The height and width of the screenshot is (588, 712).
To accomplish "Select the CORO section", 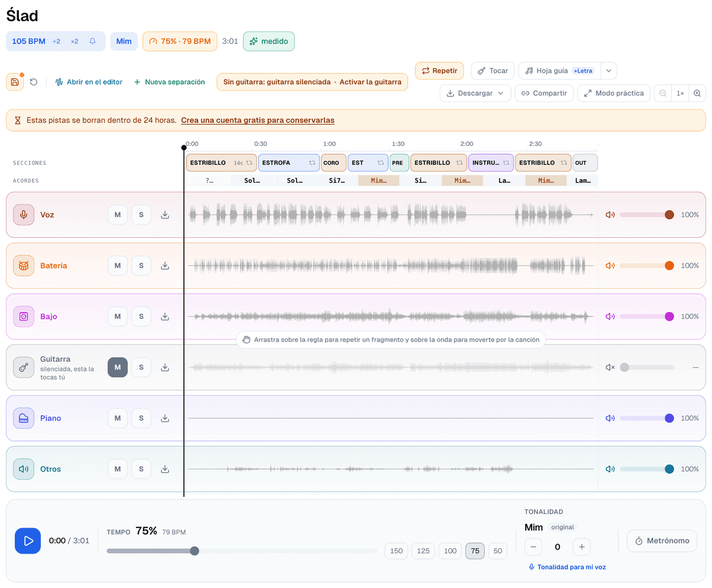I will click(333, 163).
